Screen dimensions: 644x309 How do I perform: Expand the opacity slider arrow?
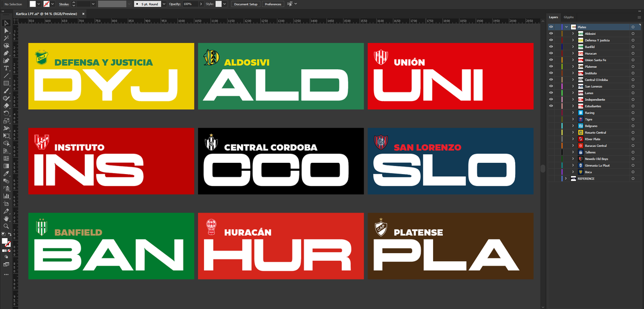pyautogui.click(x=200, y=4)
